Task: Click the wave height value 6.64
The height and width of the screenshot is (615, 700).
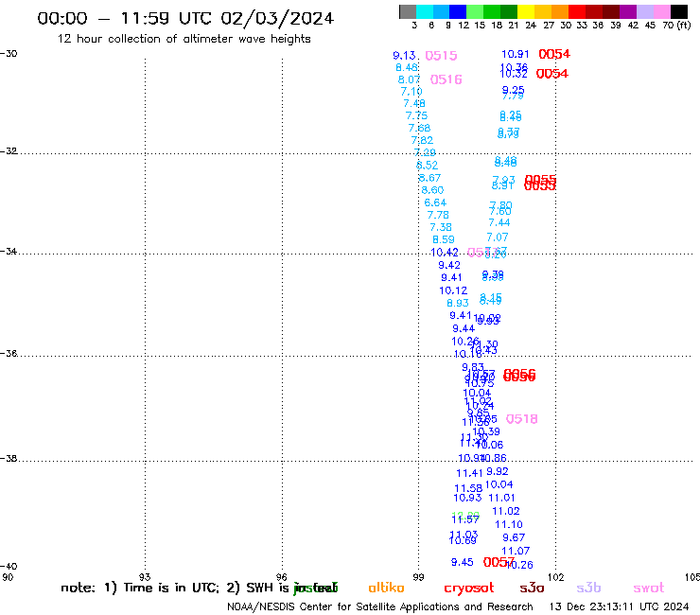Action: (435, 202)
